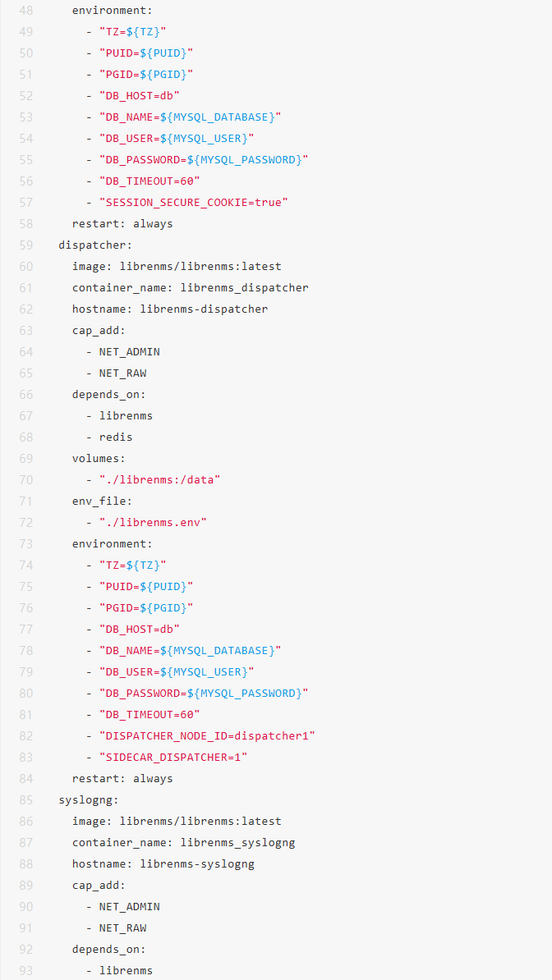Click hostname librenms-syslogng line
Screen dimensions: 552x980
(x=163, y=863)
